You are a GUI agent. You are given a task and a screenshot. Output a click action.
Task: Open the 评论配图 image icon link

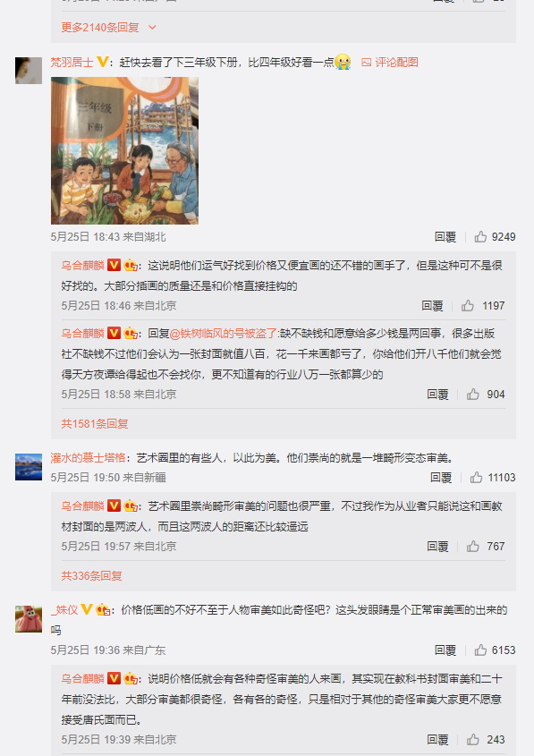click(x=390, y=63)
